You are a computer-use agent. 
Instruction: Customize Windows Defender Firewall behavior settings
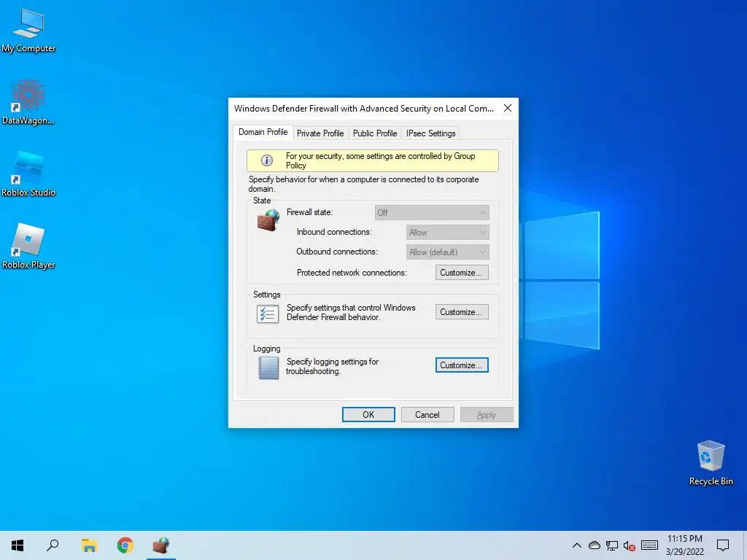click(462, 312)
